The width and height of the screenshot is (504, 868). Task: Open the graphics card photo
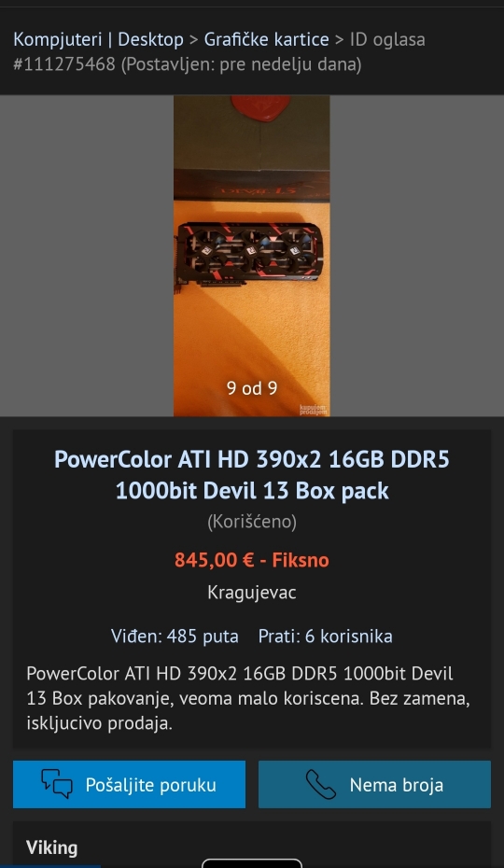[251, 256]
